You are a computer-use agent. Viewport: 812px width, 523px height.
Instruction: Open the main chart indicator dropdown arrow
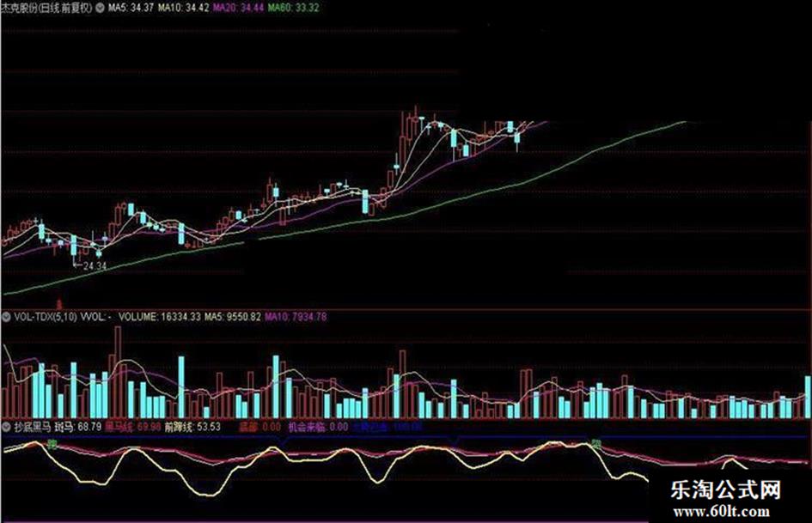point(100,8)
